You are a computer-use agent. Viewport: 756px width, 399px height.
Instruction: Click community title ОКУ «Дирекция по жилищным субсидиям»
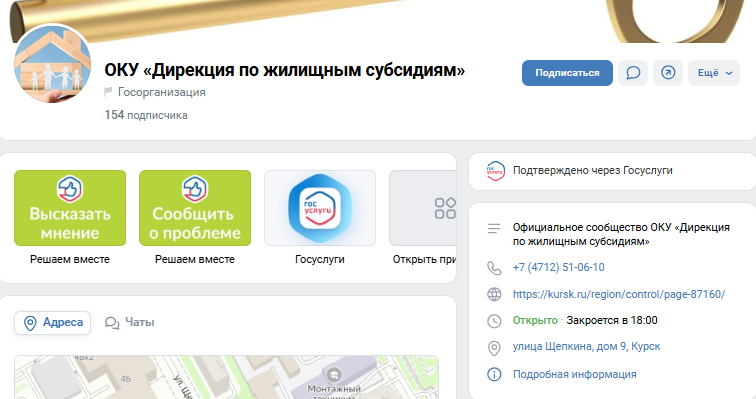click(284, 70)
